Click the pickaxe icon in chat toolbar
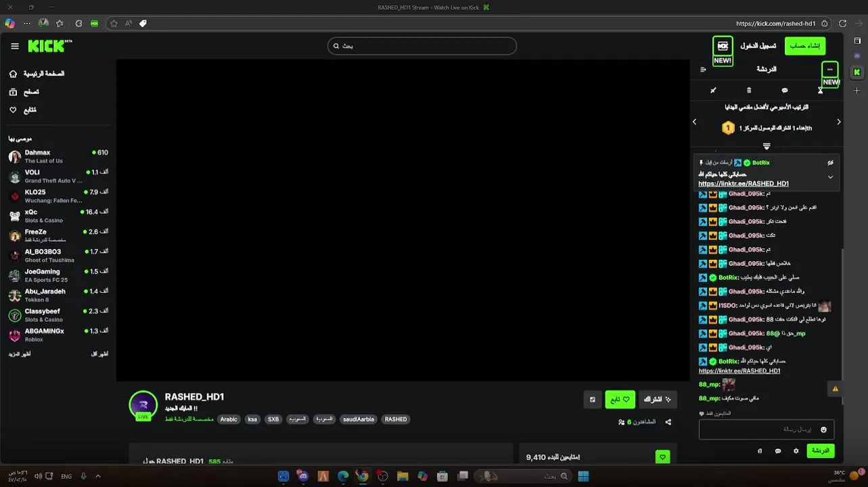Image resolution: width=868 pixels, height=487 pixels. pyautogui.click(x=713, y=90)
